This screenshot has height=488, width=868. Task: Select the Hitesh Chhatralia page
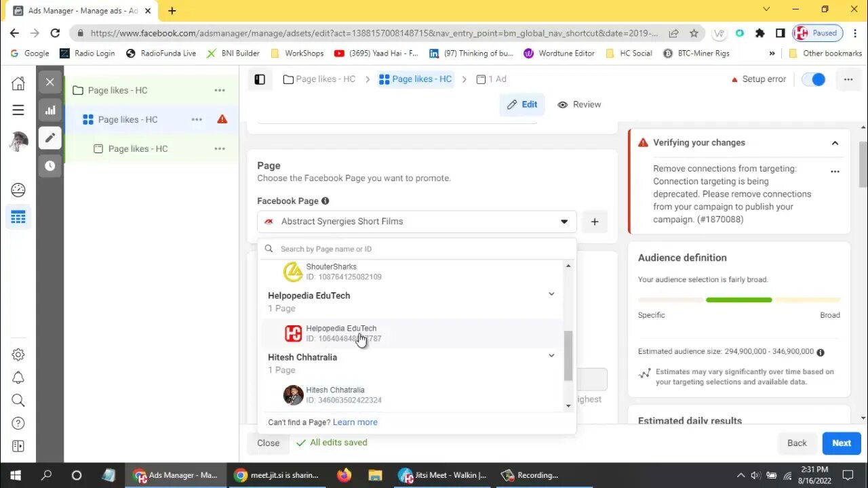pos(412,395)
